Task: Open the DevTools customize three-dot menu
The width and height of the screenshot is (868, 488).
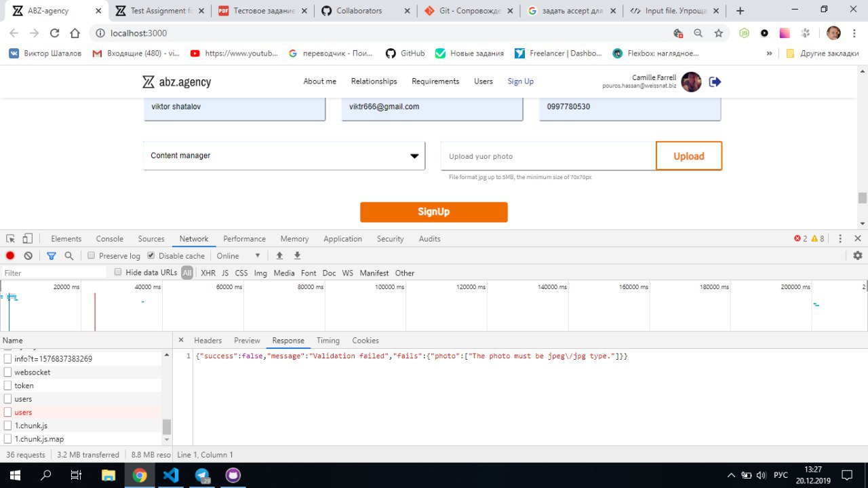Action: pos(840,238)
